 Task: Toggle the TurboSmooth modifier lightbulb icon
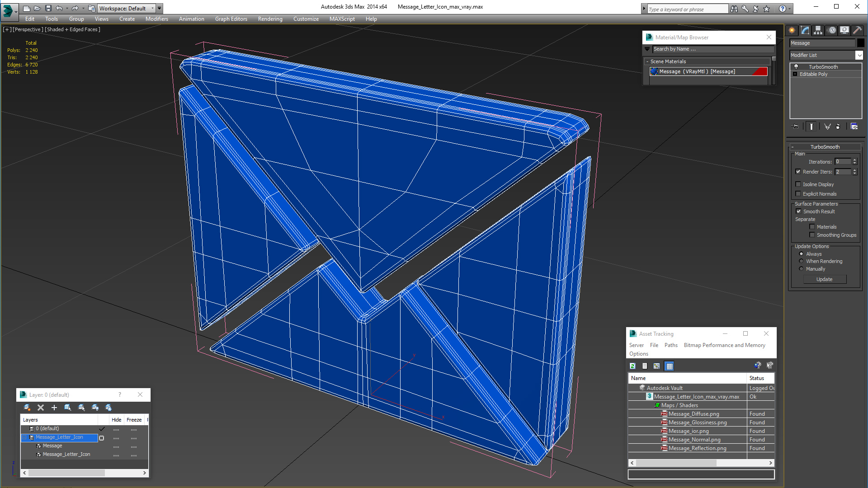(x=796, y=67)
